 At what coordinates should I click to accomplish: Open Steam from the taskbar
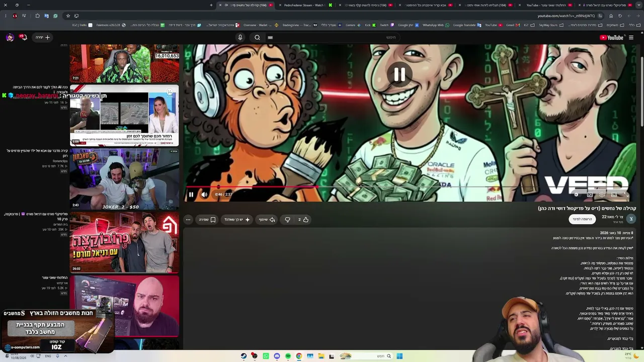click(244, 356)
